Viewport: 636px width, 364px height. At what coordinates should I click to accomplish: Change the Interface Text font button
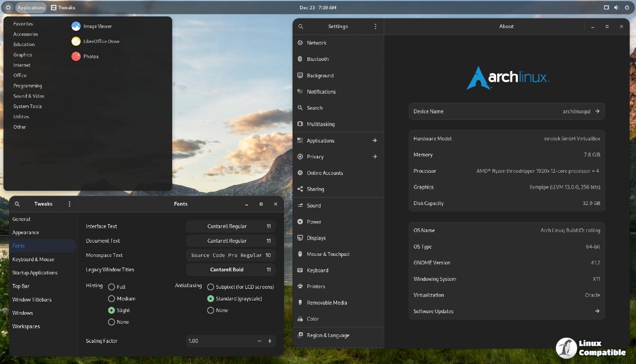coord(231,226)
